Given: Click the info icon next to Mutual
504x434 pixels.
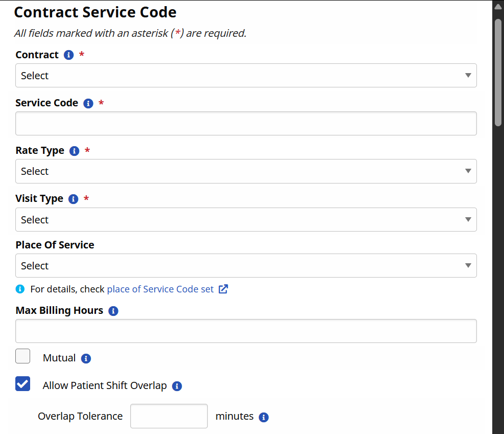Looking at the screenshot, I should (x=86, y=358).
